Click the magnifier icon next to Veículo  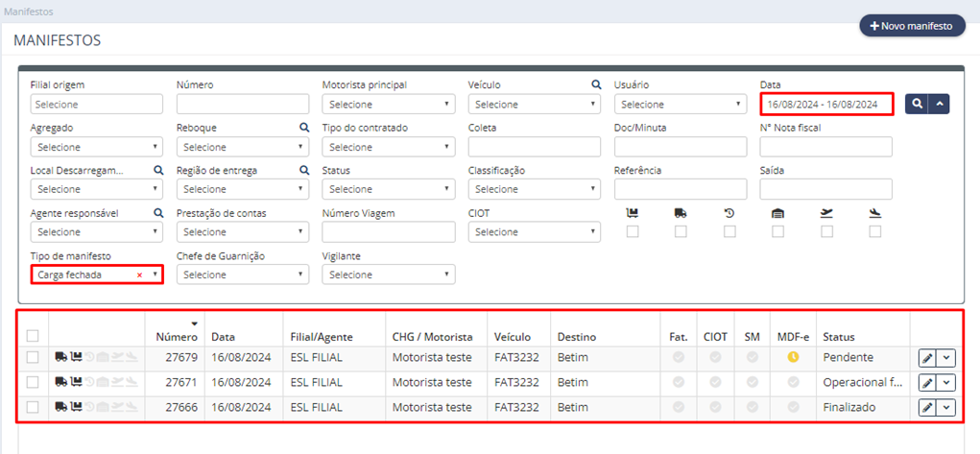[x=596, y=84]
